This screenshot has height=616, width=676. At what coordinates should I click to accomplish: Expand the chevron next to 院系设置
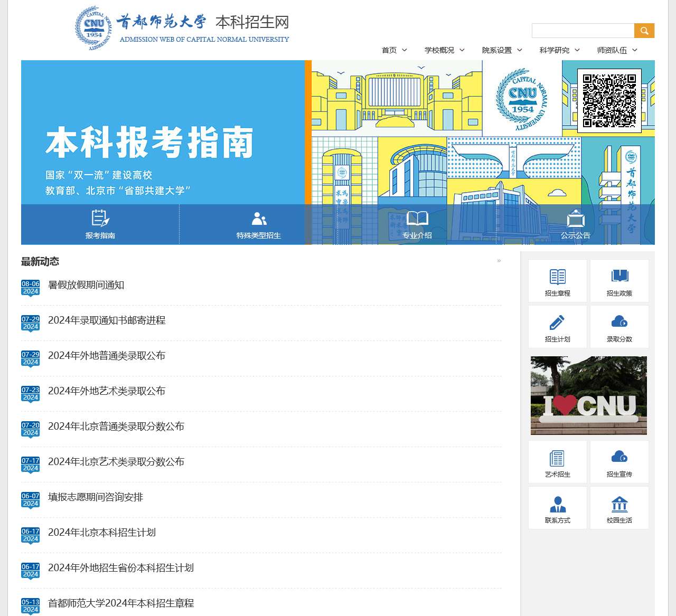(x=520, y=50)
